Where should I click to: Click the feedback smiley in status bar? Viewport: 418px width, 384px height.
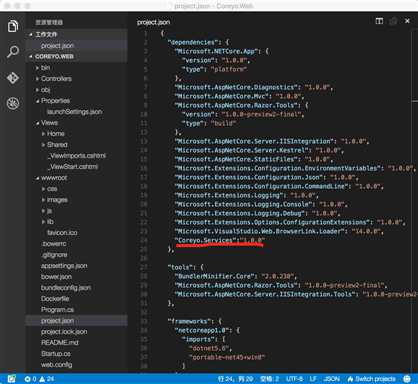[407, 379]
